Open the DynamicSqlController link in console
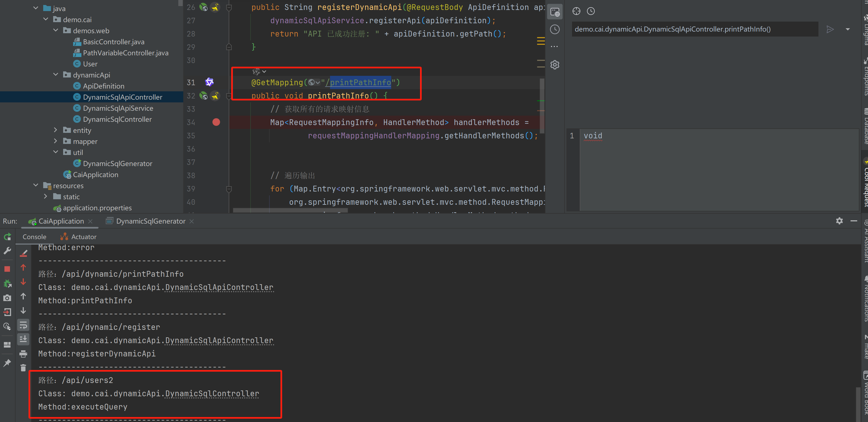The image size is (868, 422). pos(212,393)
